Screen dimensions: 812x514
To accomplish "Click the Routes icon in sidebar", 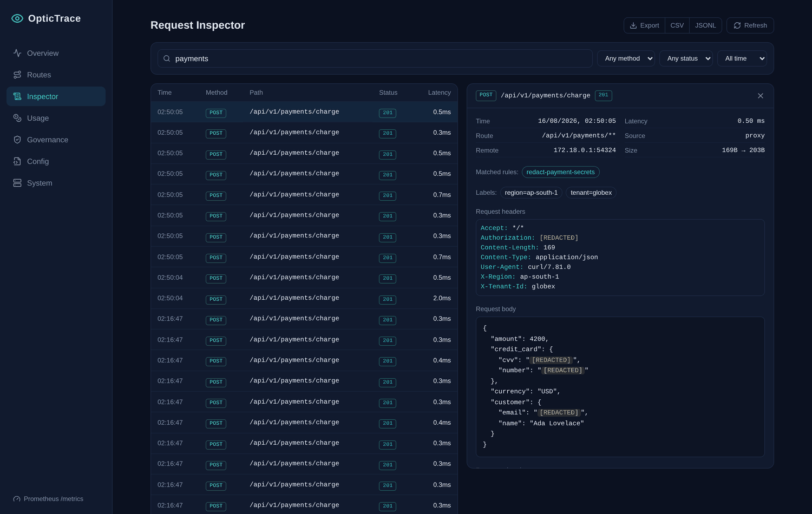I will click(17, 75).
